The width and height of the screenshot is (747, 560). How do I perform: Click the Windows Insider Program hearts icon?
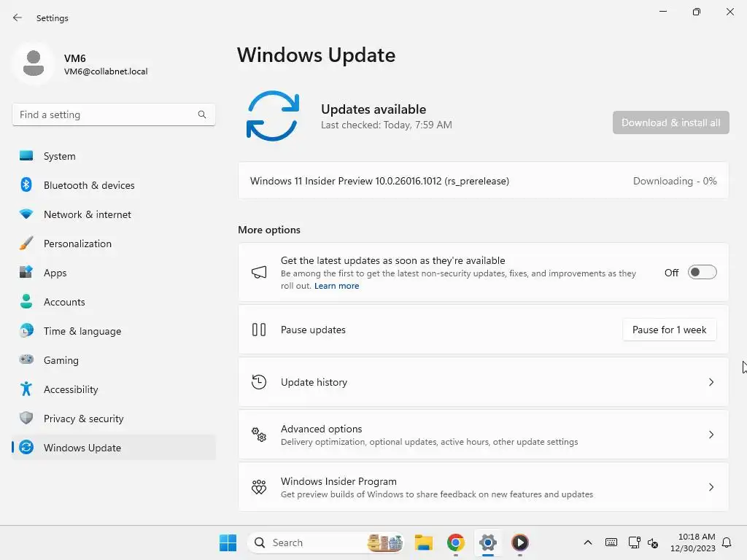coord(259,486)
